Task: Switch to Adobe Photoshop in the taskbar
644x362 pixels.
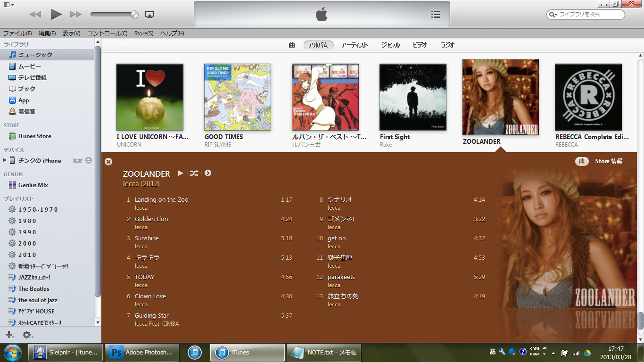Action: (142, 352)
